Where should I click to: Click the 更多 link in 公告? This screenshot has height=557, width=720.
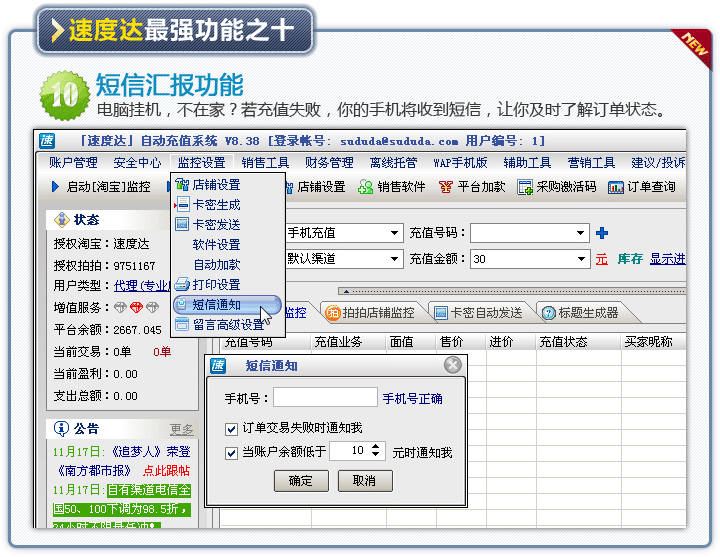(x=181, y=429)
